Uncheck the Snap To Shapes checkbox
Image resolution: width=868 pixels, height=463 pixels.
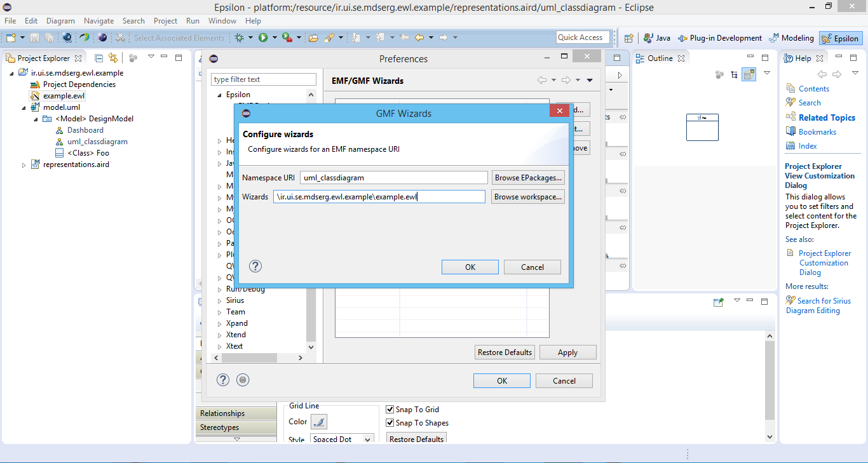390,423
